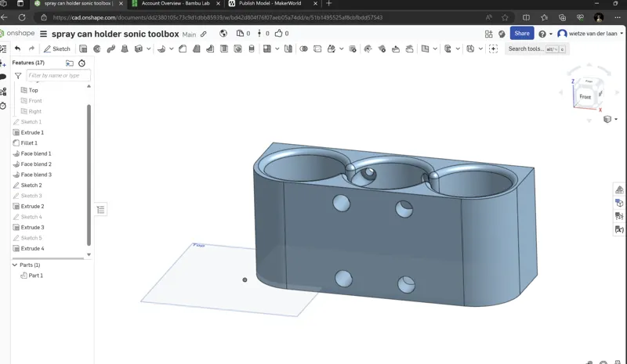Click the Onshape logo
The width and height of the screenshot is (627, 364).
[17, 33]
